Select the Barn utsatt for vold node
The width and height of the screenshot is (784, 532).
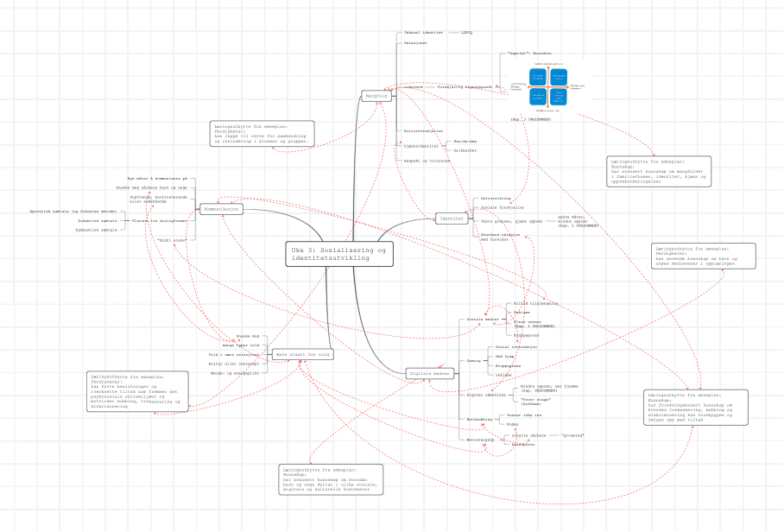coord(302,354)
